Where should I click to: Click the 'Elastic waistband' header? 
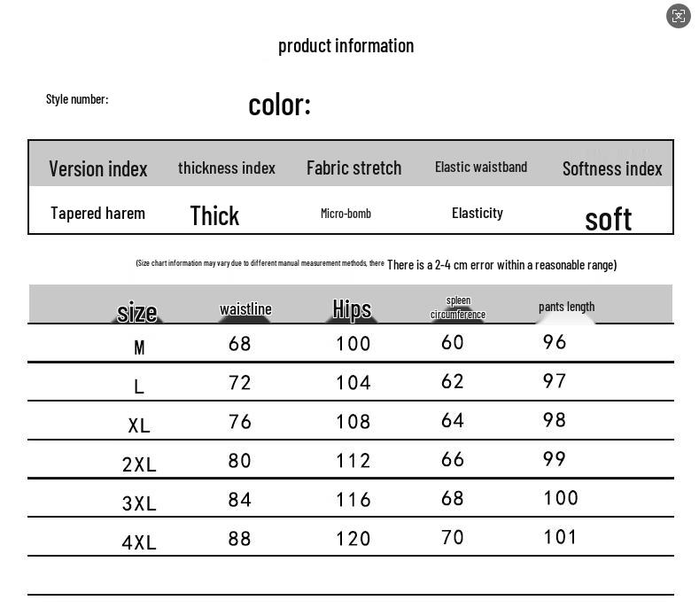click(481, 167)
